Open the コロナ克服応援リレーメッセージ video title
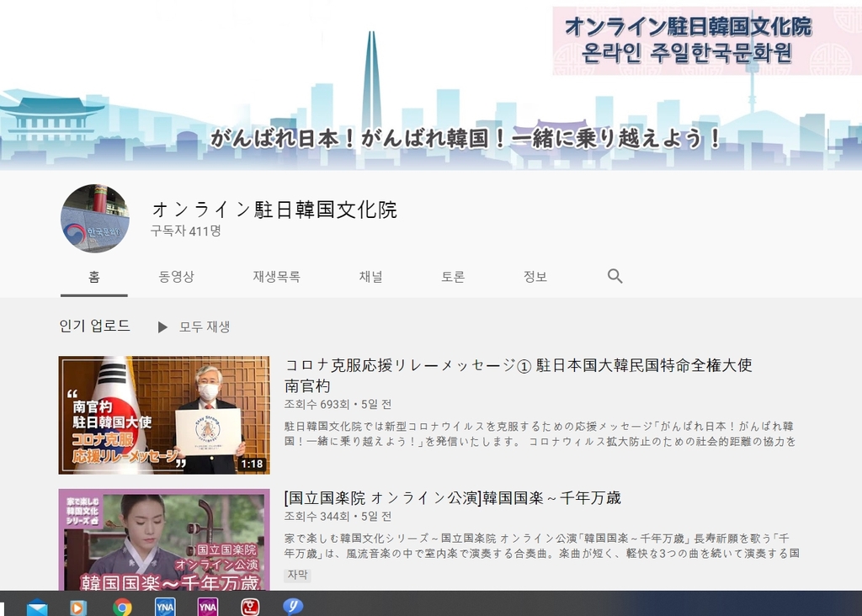This screenshot has height=616, width=862. 518,366
